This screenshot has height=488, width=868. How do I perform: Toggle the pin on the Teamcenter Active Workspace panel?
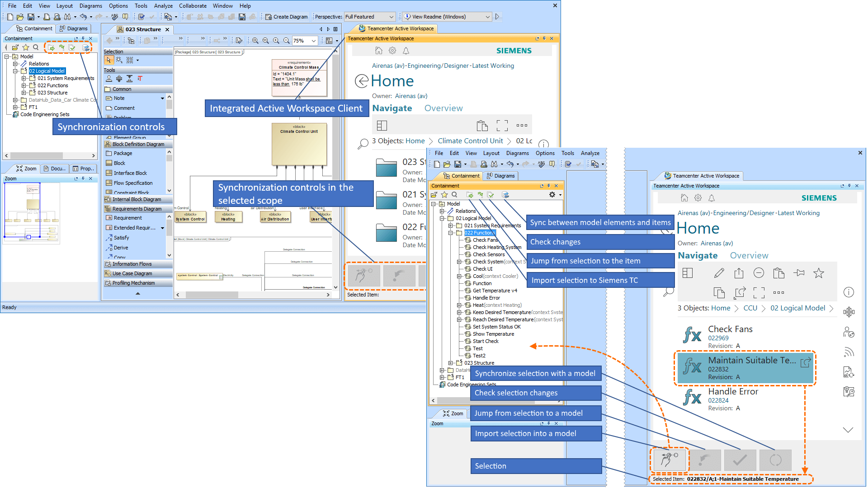tap(544, 38)
